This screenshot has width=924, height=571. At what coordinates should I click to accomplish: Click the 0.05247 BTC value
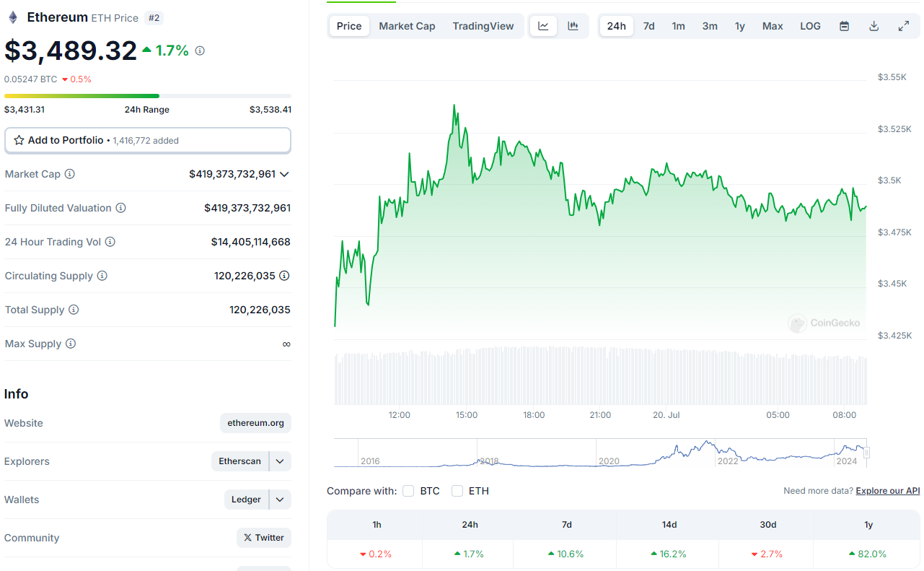tap(30, 79)
